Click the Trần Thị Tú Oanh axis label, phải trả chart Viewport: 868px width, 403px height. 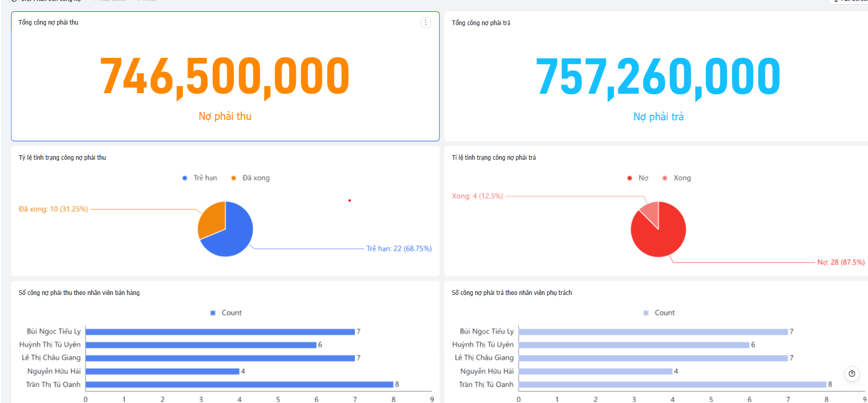486,385
